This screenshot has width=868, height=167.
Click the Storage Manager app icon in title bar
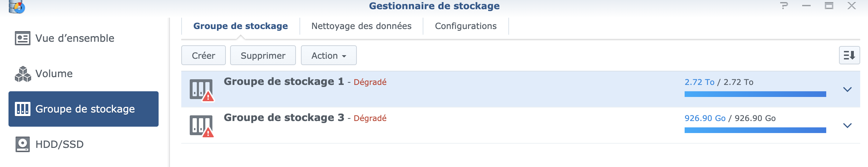click(16, 6)
